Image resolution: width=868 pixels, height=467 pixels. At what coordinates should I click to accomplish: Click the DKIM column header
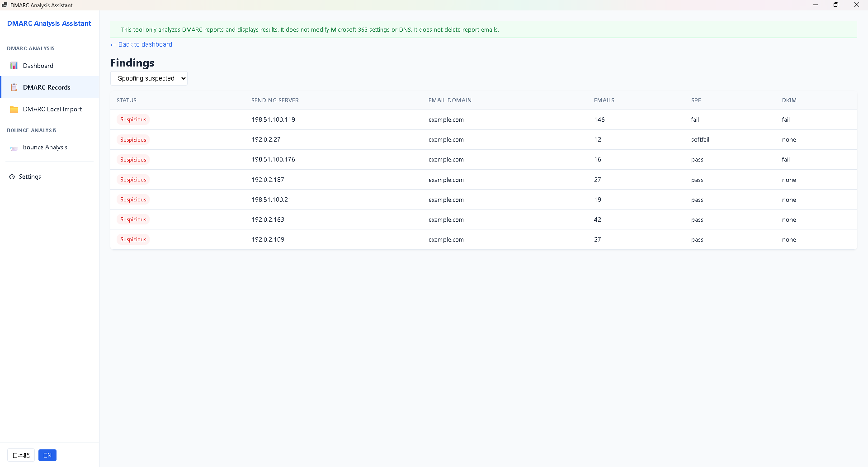789,100
